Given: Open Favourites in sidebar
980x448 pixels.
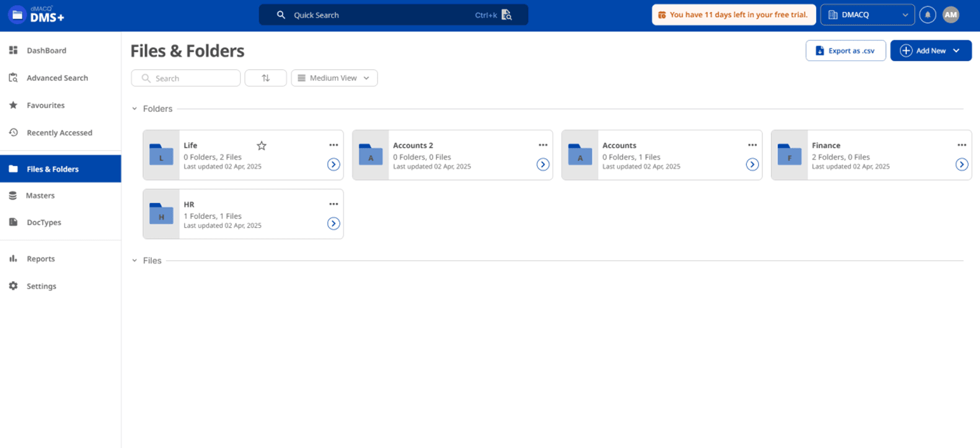Looking at the screenshot, I should click(61, 105).
